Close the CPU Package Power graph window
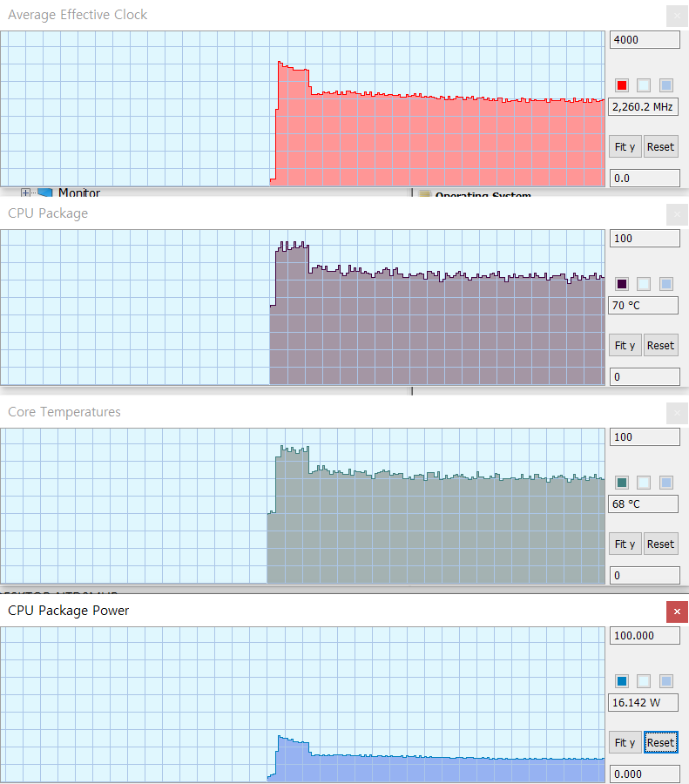This screenshot has width=689, height=784. [677, 612]
